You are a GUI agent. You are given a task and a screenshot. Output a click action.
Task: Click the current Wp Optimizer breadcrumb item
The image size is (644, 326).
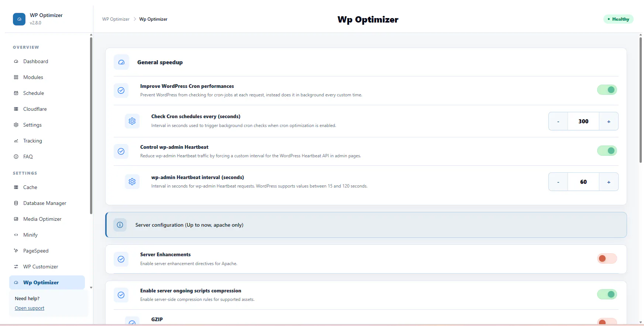pyautogui.click(x=153, y=19)
